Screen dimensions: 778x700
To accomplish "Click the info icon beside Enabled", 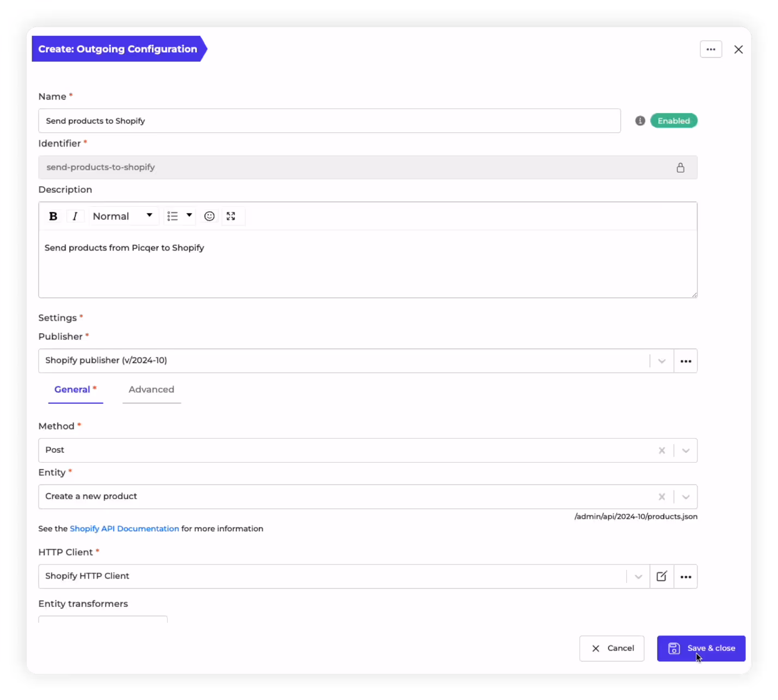I will [640, 121].
